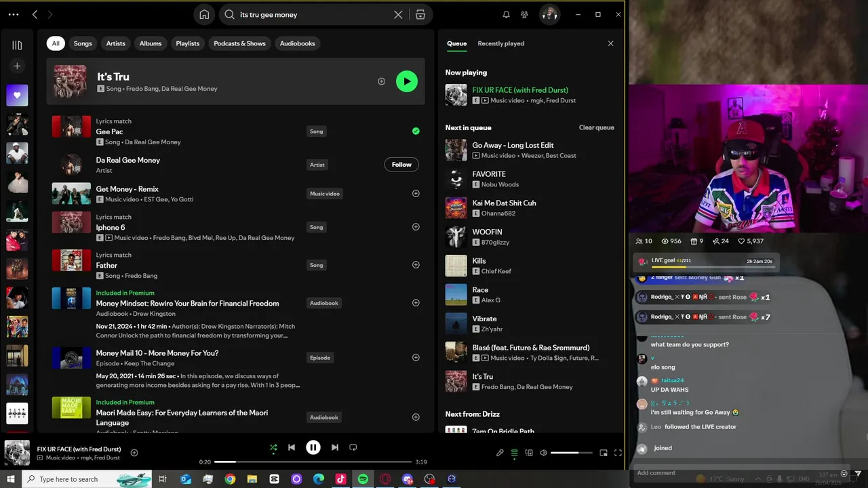
Task: Open lyrics microphone icon in player bar
Action: pyautogui.click(x=500, y=453)
